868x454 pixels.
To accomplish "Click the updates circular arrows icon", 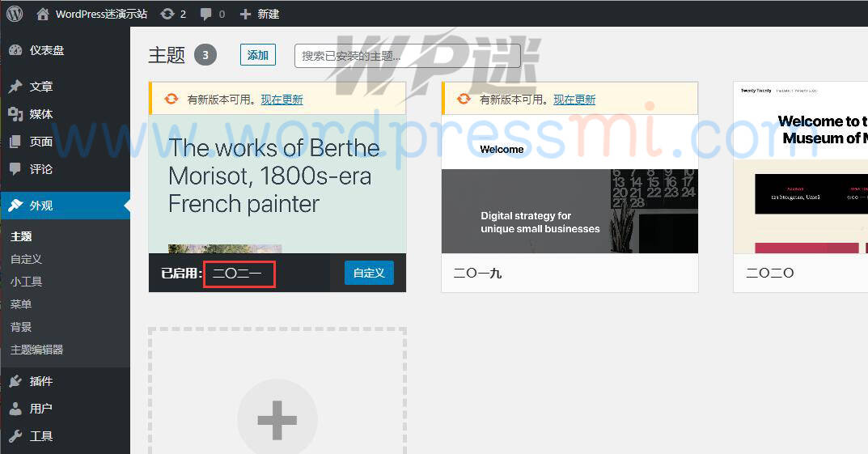I will pyautogui.click(x=167, y=14).
